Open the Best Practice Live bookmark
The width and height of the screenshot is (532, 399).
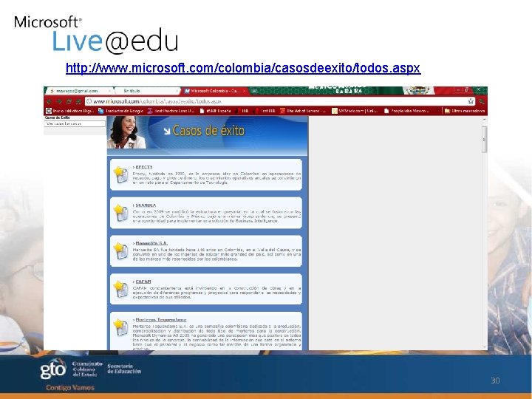point(171,111)
